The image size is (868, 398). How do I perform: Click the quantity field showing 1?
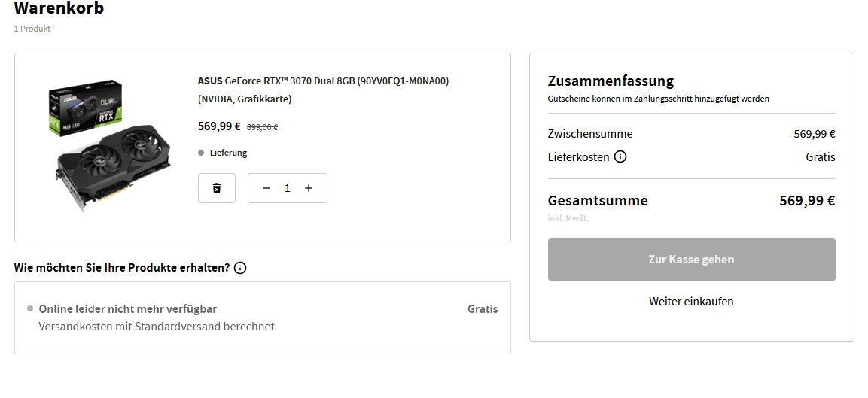pyautogui.click(x=288, y=188)
